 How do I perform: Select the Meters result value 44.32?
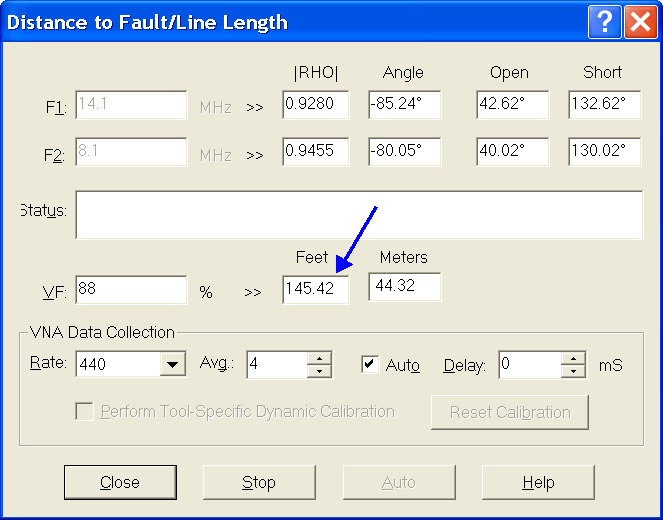[x=405, y=287]
